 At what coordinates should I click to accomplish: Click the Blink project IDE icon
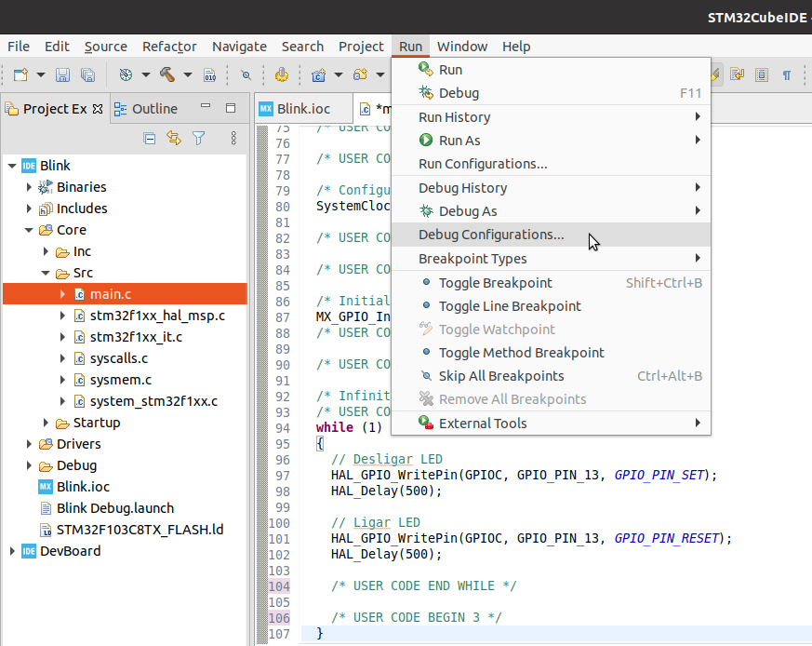click(29, 166)
